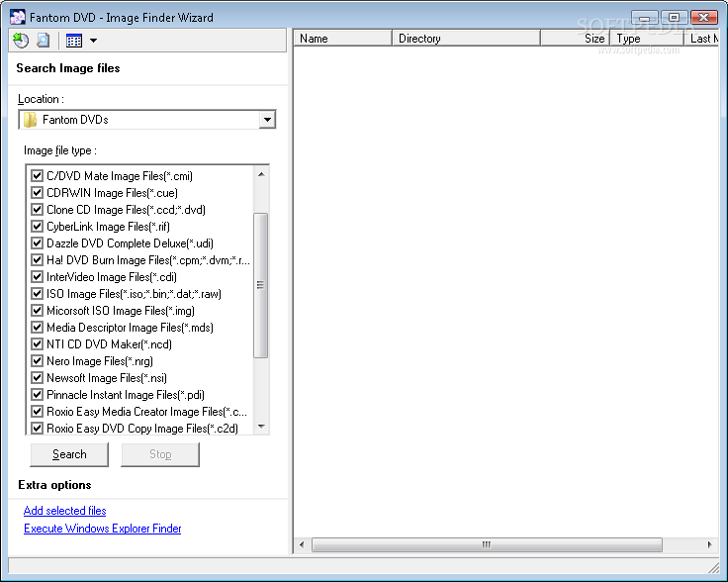The width and height of the screenshot is (728, 582).
Task: Toggle Media Descriptor Image Files (*.mds) checkbox
Action: (x=38, y=327)
